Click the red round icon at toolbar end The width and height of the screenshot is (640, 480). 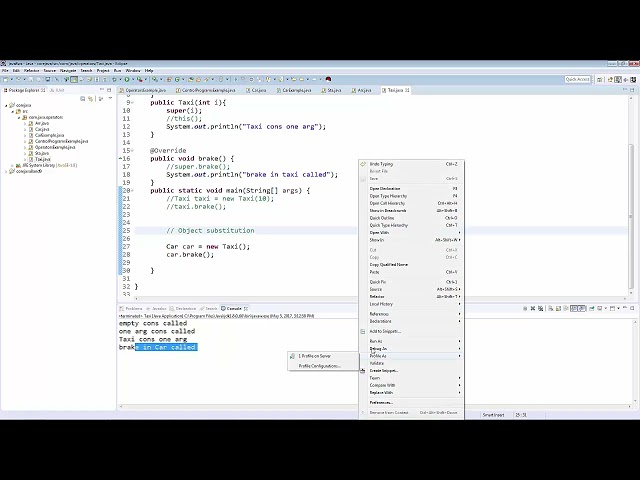click(x=328, y=79)
